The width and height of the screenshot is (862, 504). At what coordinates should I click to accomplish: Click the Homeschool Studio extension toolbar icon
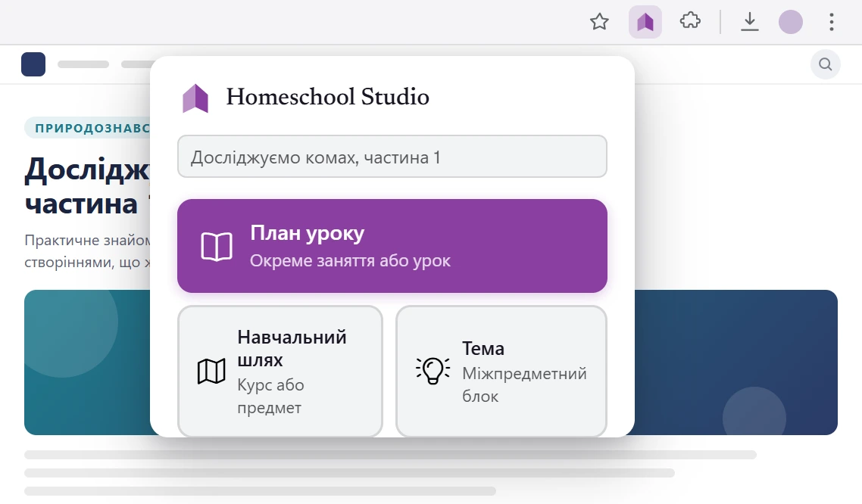coord(645,22)
